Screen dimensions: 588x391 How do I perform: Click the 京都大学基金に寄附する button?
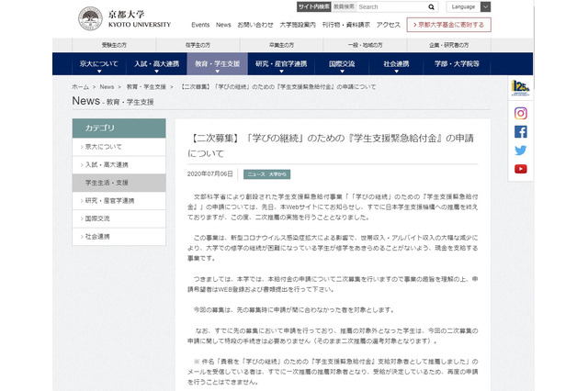tap(449, 25)
